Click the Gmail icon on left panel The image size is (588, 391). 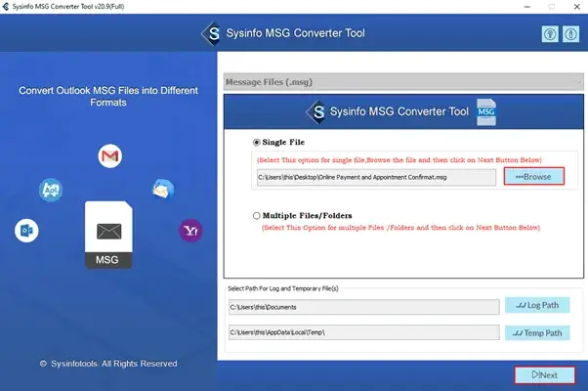(109, 155)
